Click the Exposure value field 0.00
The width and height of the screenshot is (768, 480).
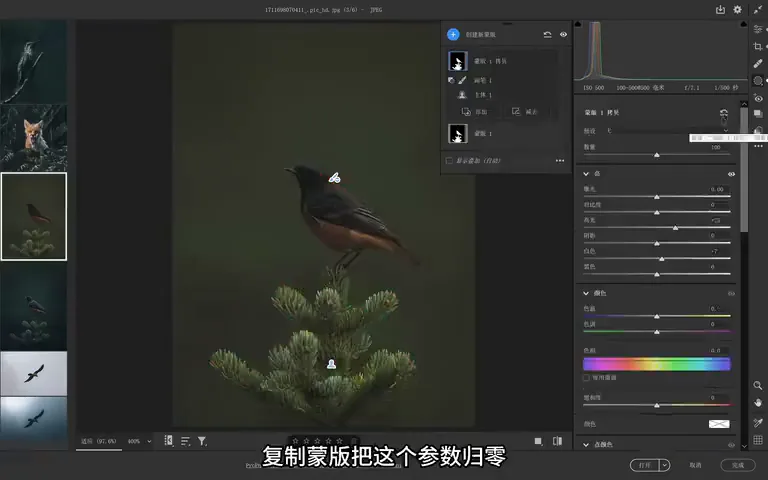717,189
